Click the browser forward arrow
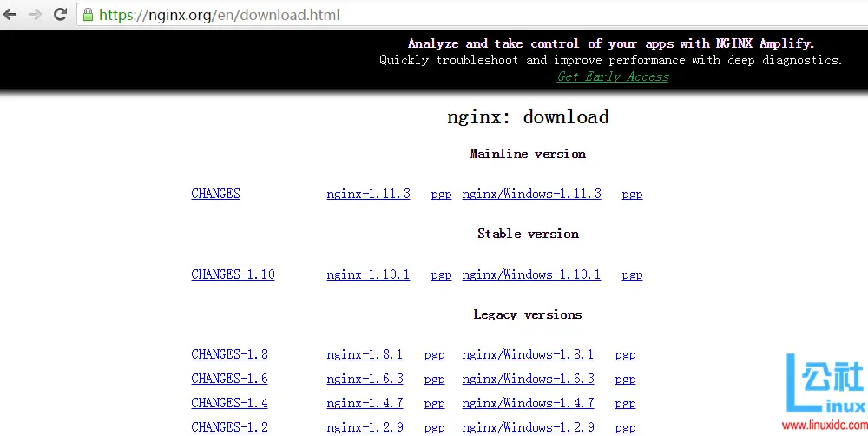This screenshot has height=436, width=868. click(35, 15)
